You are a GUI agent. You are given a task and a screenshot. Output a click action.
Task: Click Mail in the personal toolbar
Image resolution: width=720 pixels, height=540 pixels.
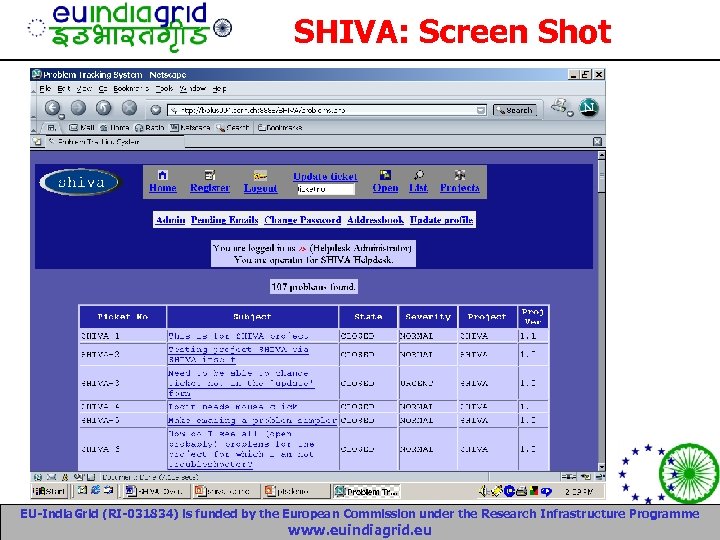click(82, 128)
